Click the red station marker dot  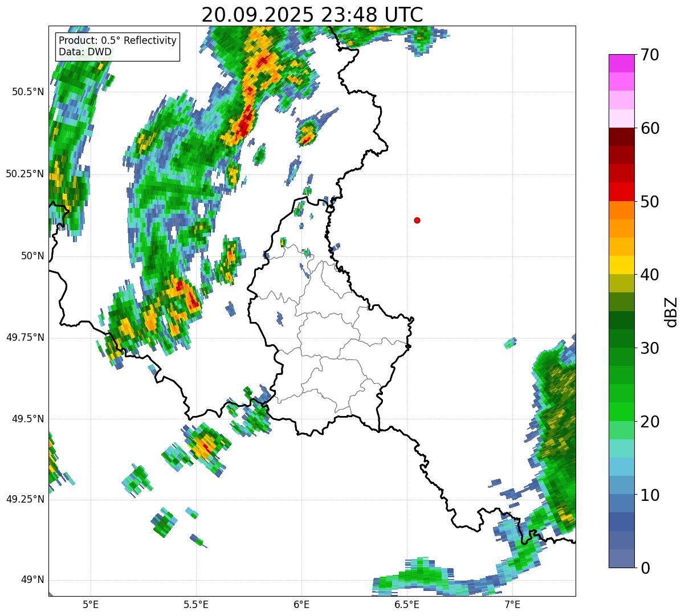417,220
